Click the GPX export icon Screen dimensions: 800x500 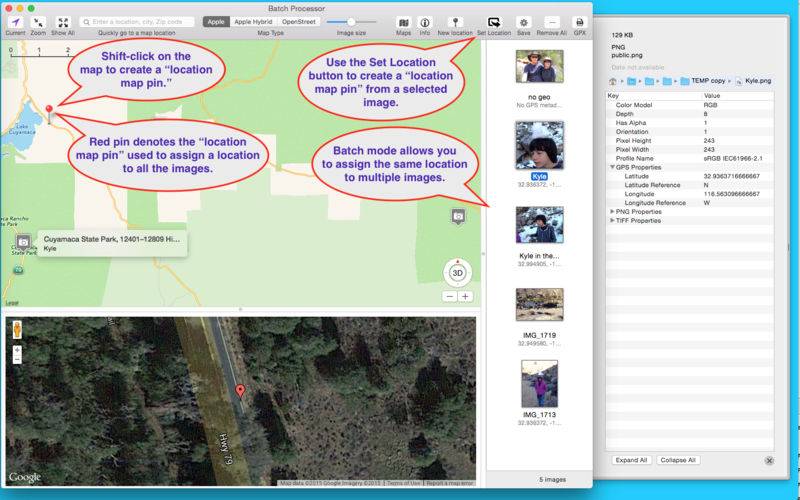[580, 22]
